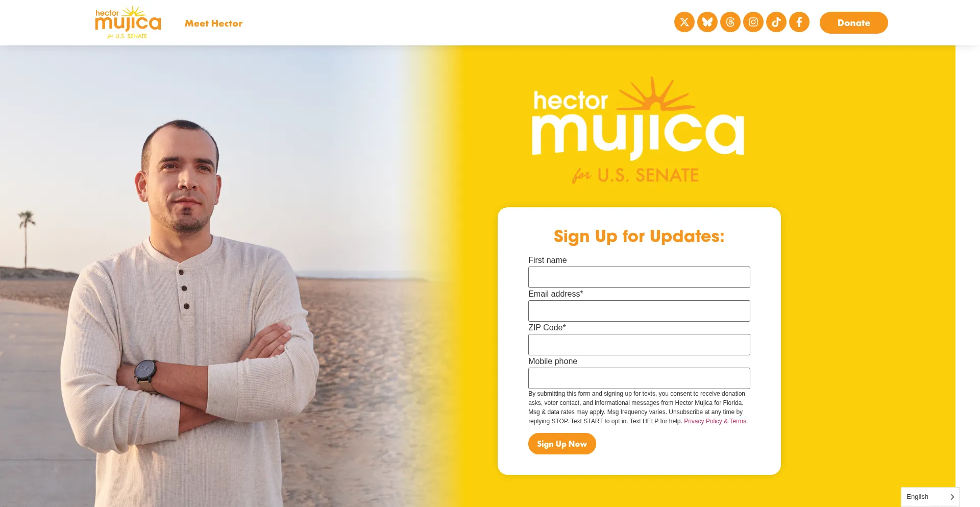Click the Sign Up Now button

click(x=562, y=444)
